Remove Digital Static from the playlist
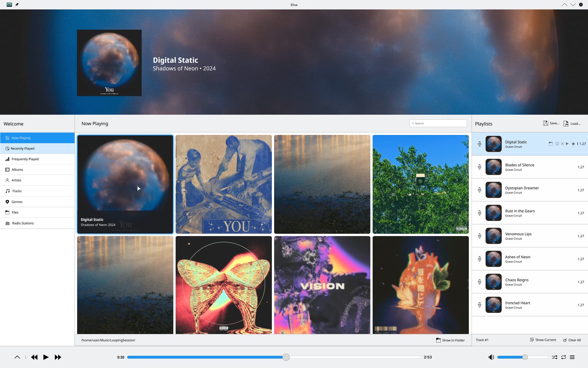This screenshot has width=588, height=368. (562, 144)
